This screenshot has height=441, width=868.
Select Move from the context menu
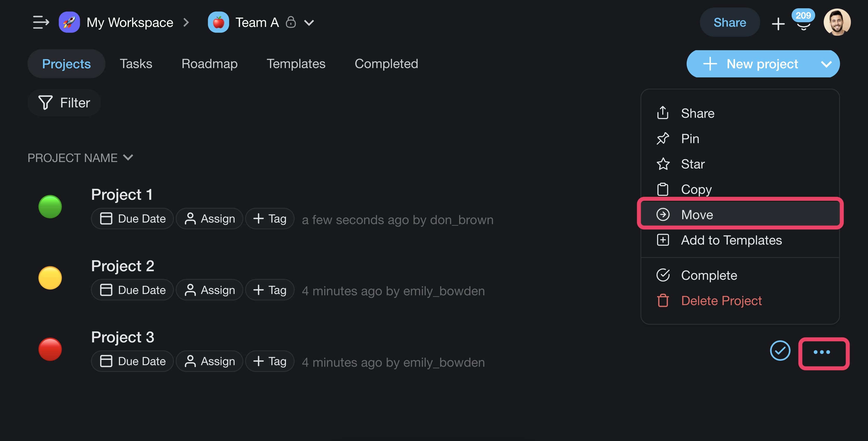coord(697,215)
